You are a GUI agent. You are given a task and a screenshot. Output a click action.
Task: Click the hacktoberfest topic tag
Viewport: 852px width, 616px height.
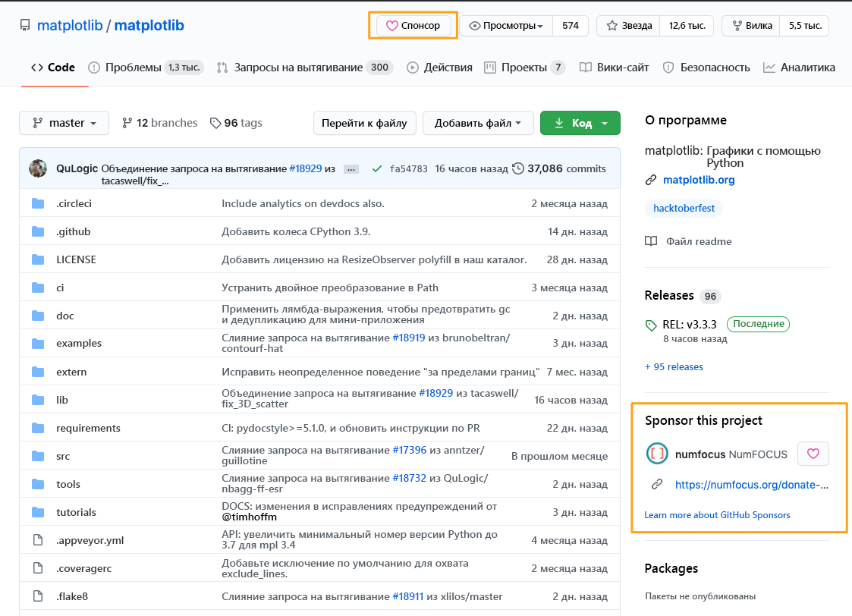click(x=683, y=208)
